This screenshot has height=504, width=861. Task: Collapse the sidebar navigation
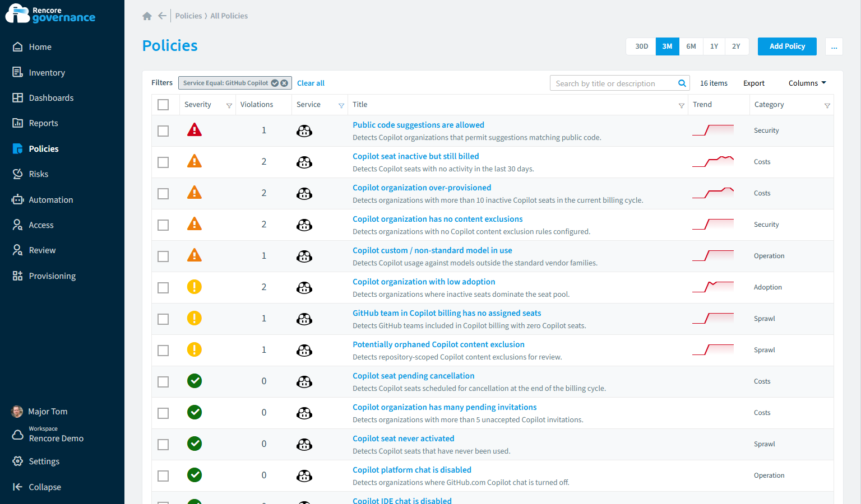pos(37,487)
